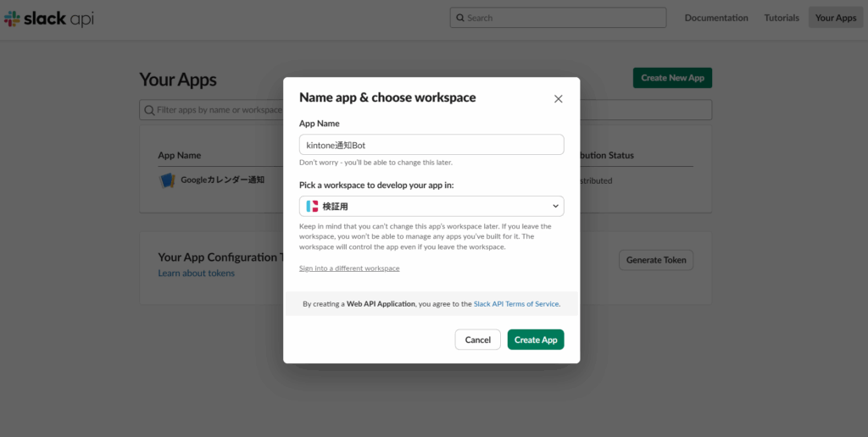Image resolution: width=868 pixels, height=437 pixels.
Task: Go to Your Apps tab
Action: point(836,18)
